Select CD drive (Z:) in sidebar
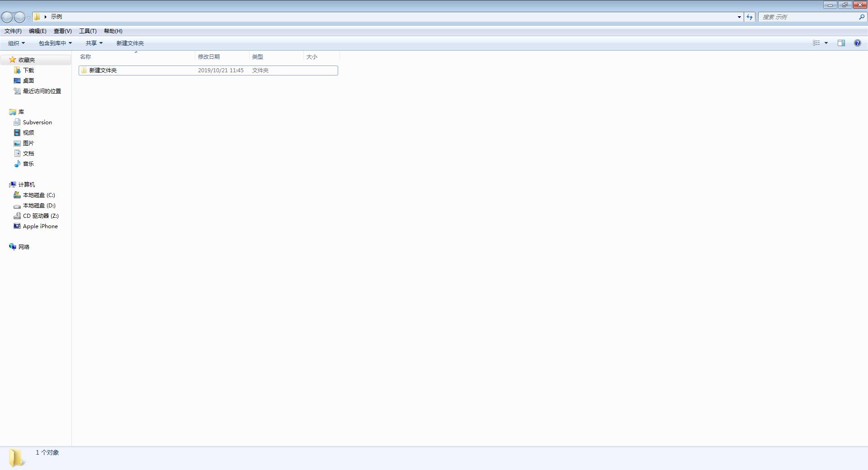 [41, 216]
